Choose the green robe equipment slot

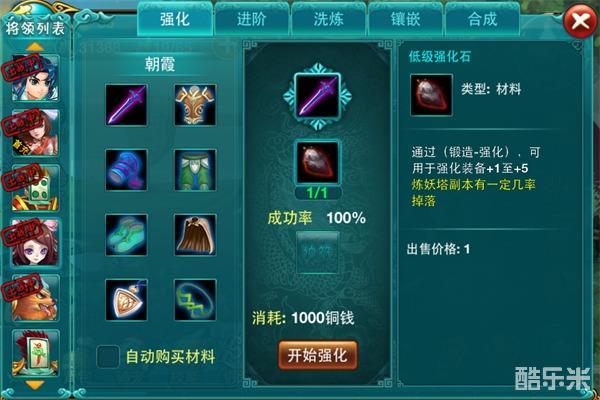pos(195,170)
